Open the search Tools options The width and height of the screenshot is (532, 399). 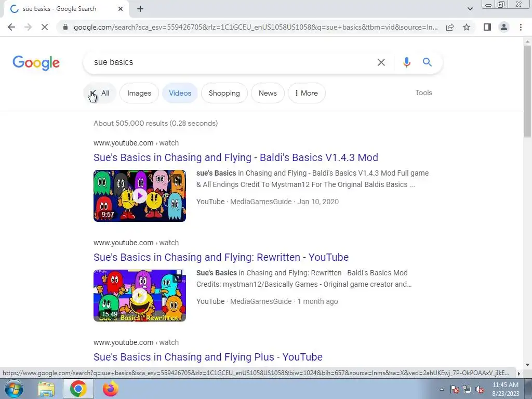(x=423, y=92)
